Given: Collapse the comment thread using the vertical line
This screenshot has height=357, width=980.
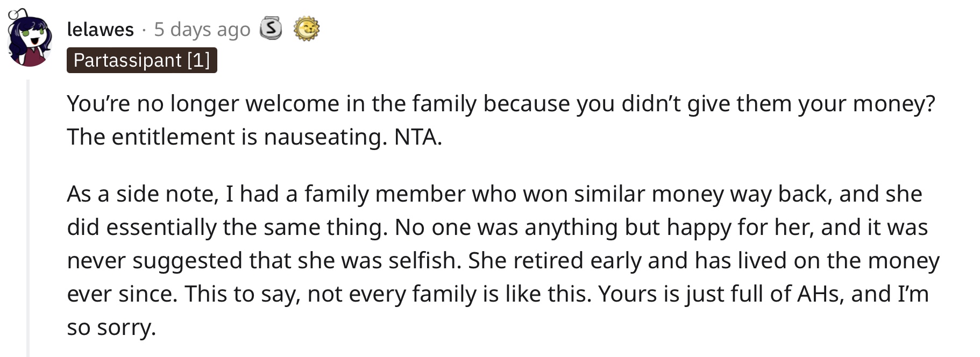Looking at the screenshot, I should 29,218.
